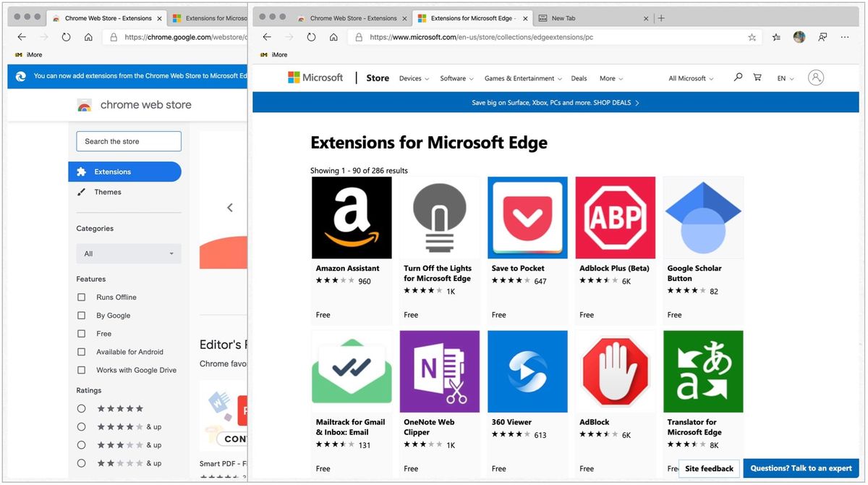Click the Site feedback button

[x=708, y=468]
